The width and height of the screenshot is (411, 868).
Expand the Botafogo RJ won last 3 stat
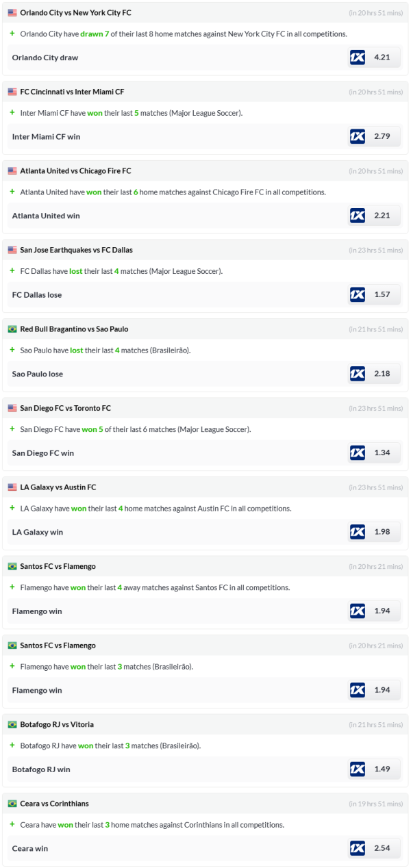point(12,745)
